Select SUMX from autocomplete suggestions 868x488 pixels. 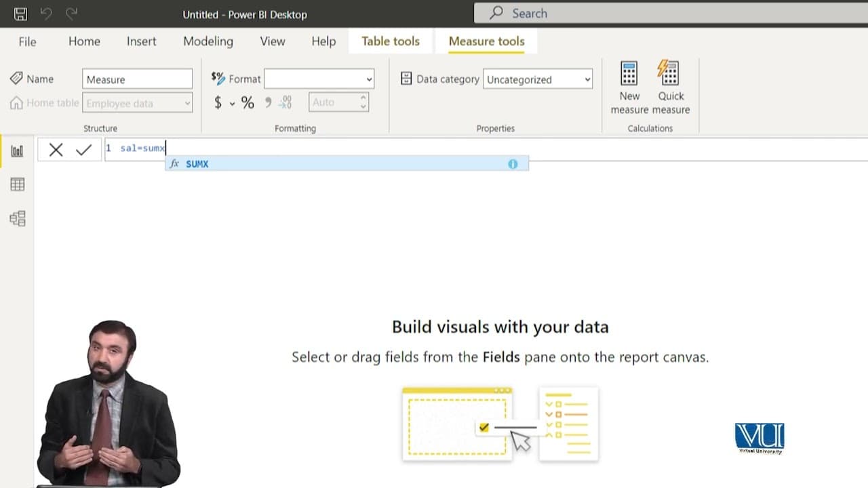[347, 164]
